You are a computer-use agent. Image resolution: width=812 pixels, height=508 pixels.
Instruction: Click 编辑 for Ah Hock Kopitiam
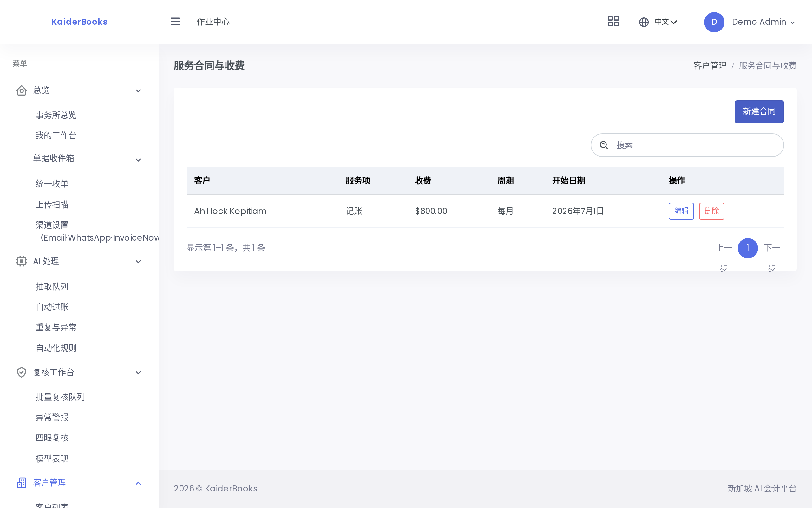coord(681,211)
